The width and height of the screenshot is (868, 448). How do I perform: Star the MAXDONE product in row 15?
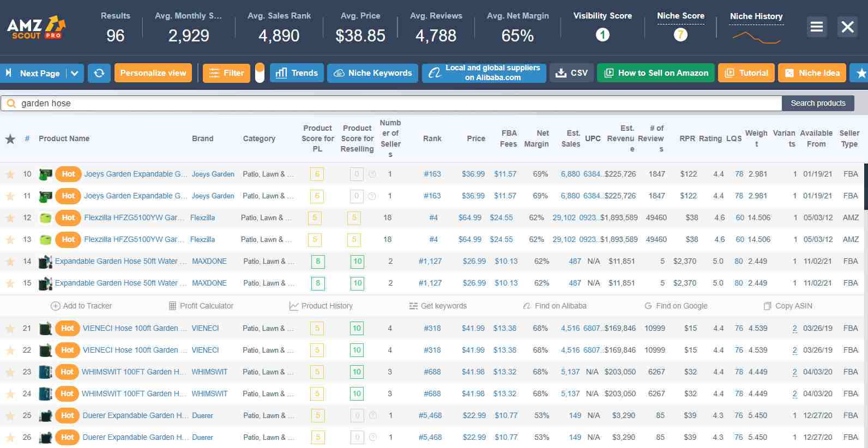tap(10, 283)
